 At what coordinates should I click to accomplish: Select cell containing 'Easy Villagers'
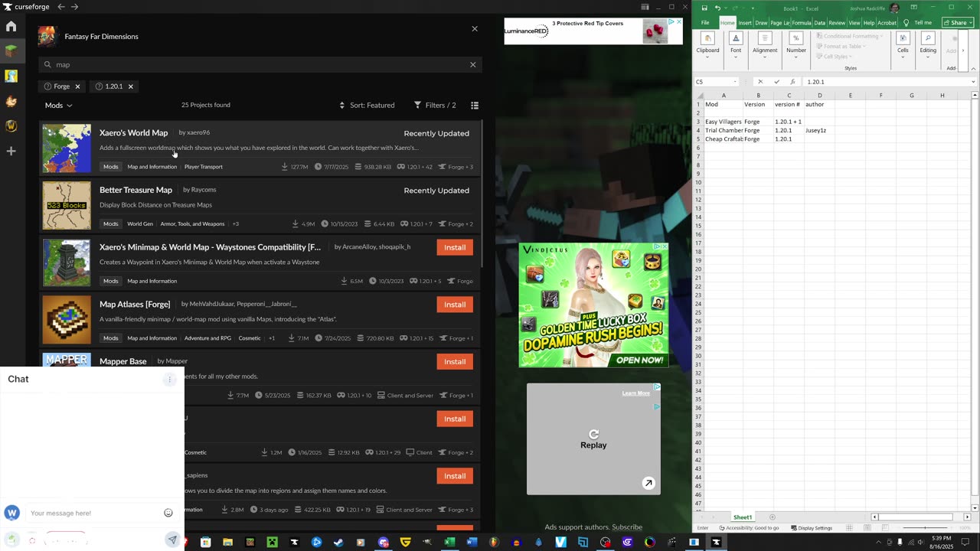click(724, 122)
